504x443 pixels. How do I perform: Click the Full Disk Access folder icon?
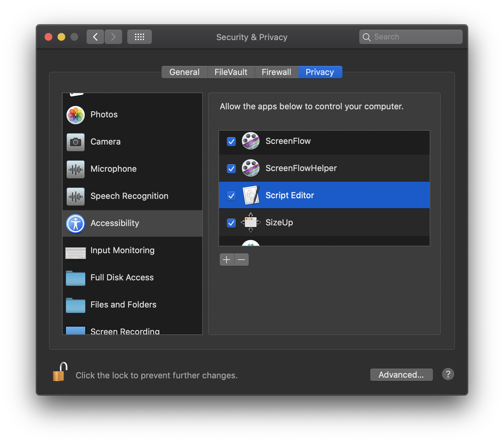tap(76, 278)
